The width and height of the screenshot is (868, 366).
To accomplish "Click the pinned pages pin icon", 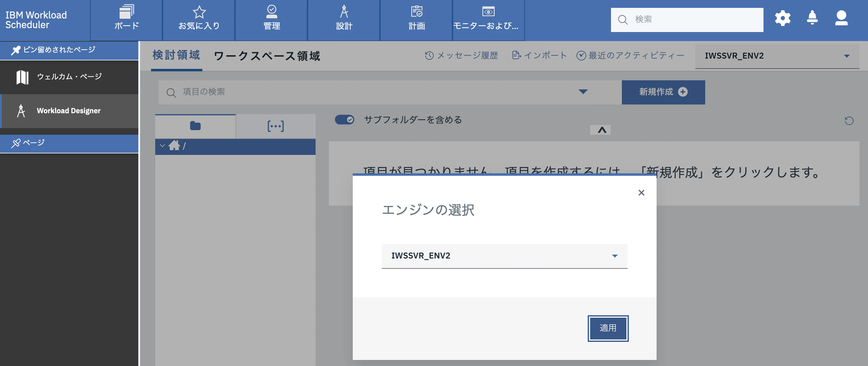I will (15, 50).
